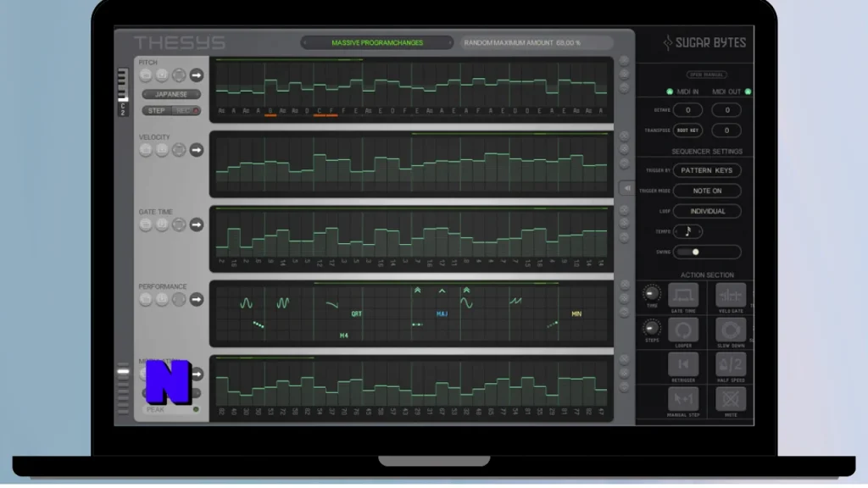Enable STEP mode in the Pitch section
The image size is (868, 488).
157,111
